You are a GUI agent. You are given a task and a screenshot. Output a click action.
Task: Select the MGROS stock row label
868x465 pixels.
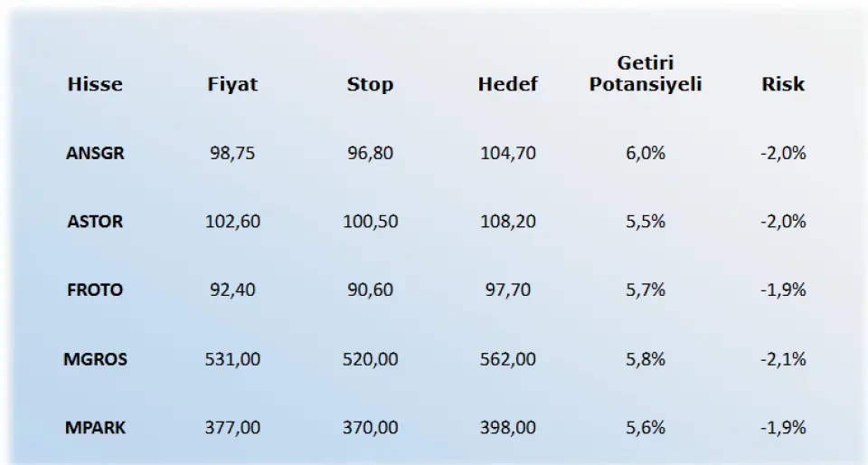tap(95, 359)
